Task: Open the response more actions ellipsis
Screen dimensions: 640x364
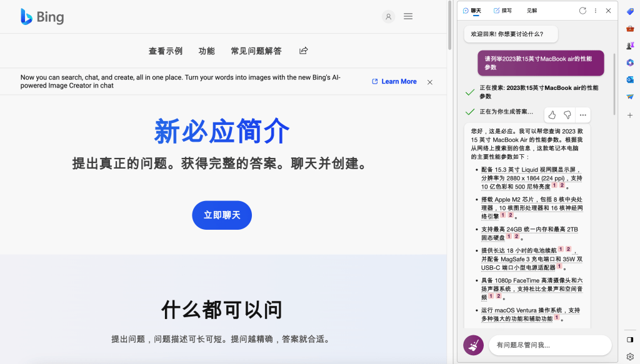Action: pos(583,115)
